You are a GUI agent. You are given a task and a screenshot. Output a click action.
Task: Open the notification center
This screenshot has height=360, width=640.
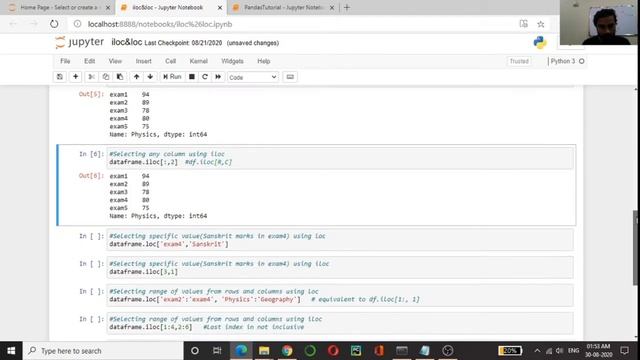click(624, 351)
